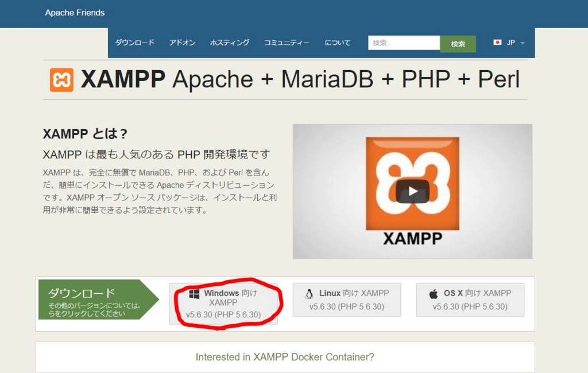This screenshot has height=373, width=588.
Task: Open the アドオン menu item
Action: click(182, 43)
